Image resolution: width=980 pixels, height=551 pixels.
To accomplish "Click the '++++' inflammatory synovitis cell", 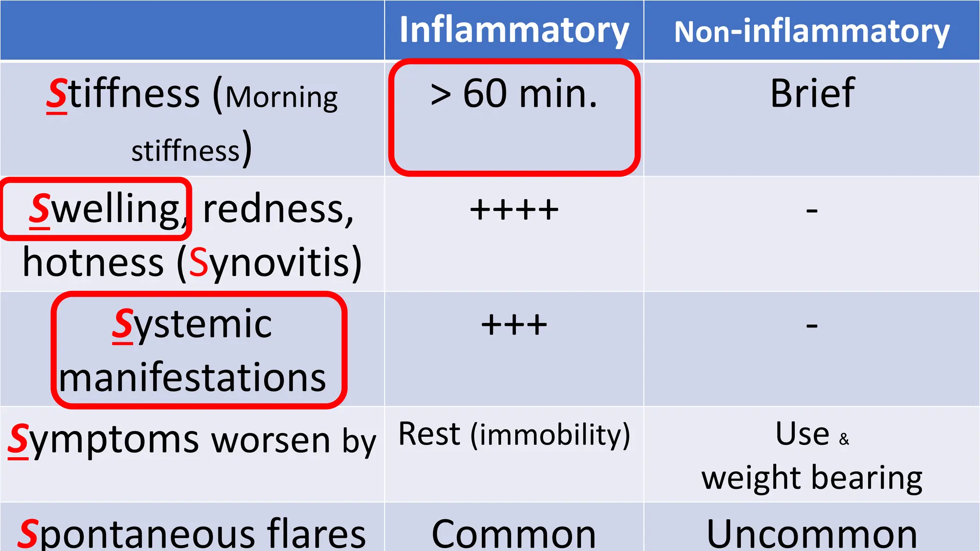I will point(514,209).
